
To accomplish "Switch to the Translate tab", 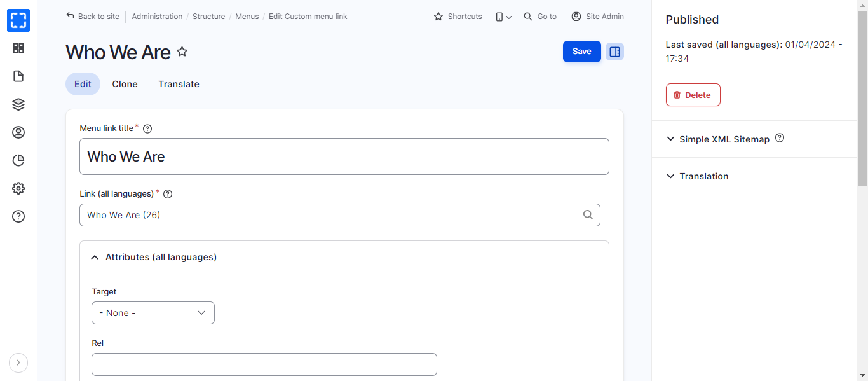I will pos(179,84).
